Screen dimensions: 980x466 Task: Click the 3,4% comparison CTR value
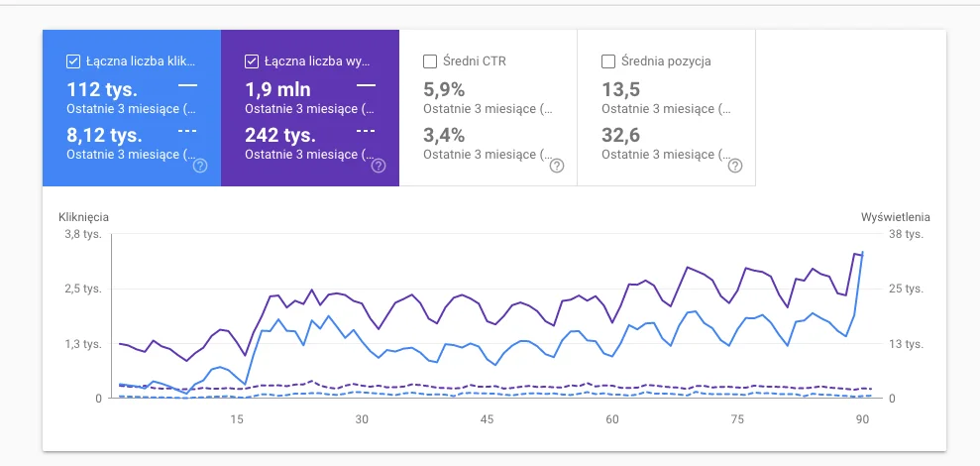444,135
